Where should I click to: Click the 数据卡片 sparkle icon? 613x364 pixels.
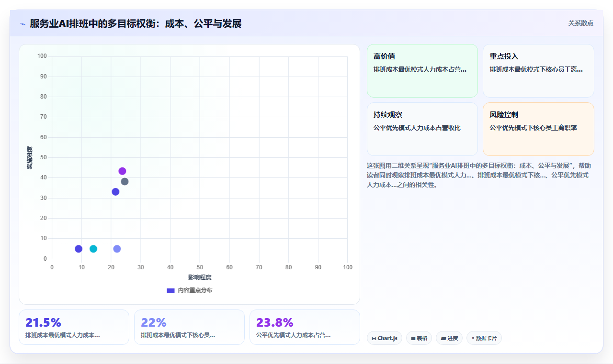coord(473,338)
